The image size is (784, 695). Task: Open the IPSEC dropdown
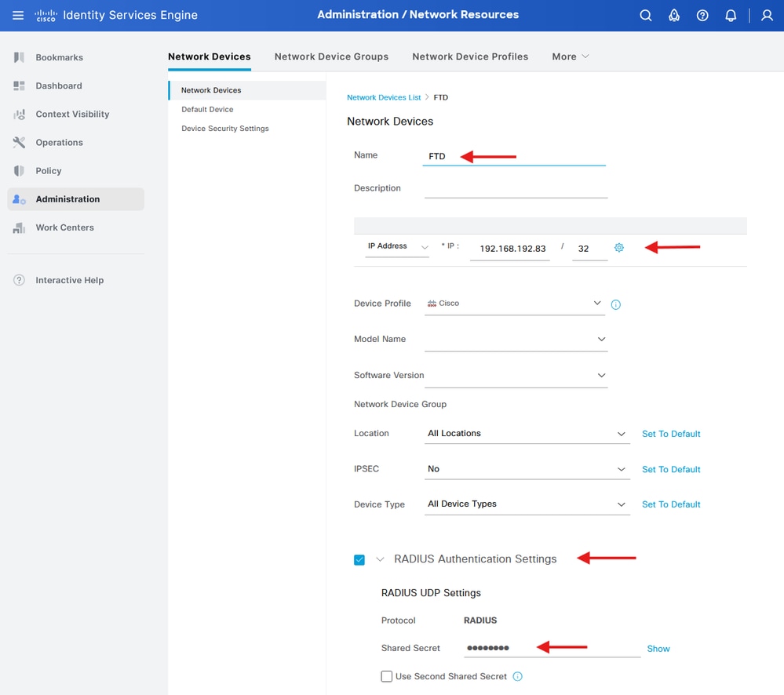click(x=527, y=469)
